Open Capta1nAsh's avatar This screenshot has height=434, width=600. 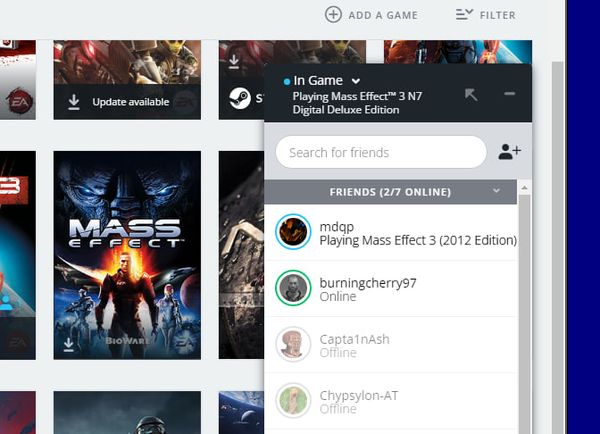pyautogui.click(x=293, y=344)
